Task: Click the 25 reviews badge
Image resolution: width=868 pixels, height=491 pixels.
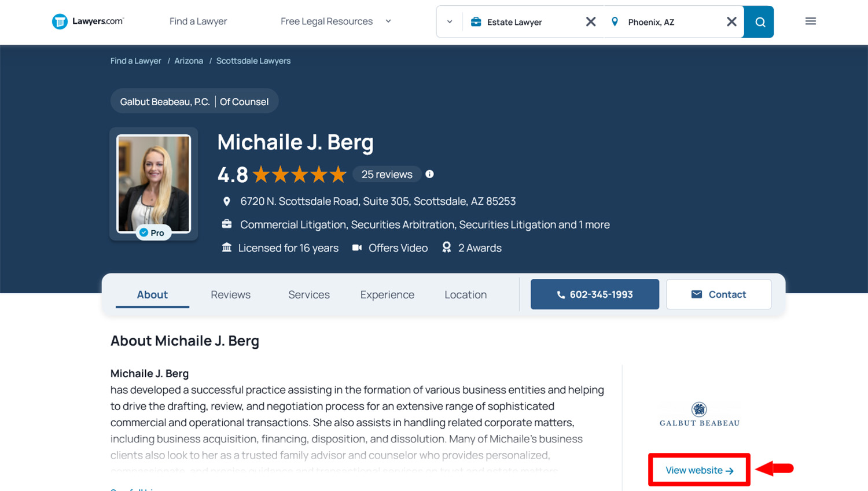Action: pos(387,174)
